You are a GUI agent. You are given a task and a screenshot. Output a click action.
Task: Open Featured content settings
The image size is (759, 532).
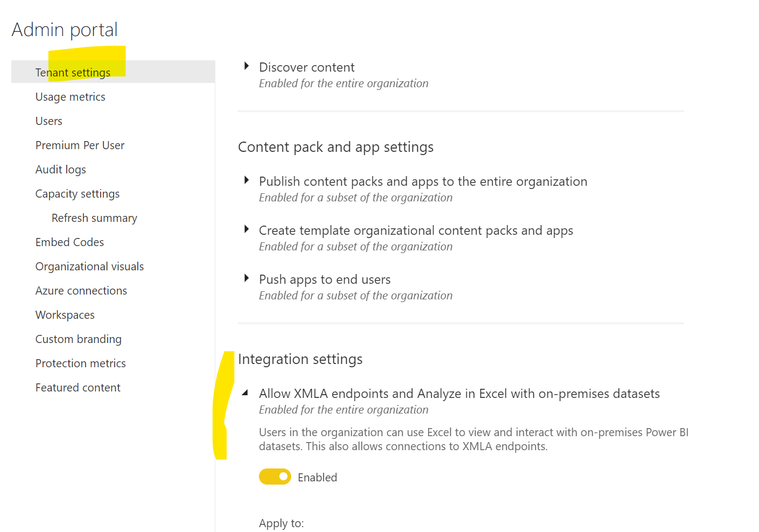click(78, 387)
